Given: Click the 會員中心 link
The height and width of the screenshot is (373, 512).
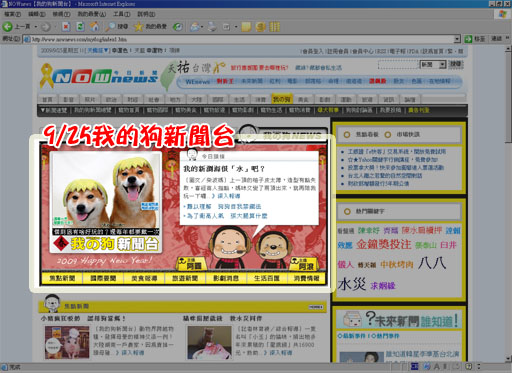Looking at the screenshot, I should click(363, 51).
